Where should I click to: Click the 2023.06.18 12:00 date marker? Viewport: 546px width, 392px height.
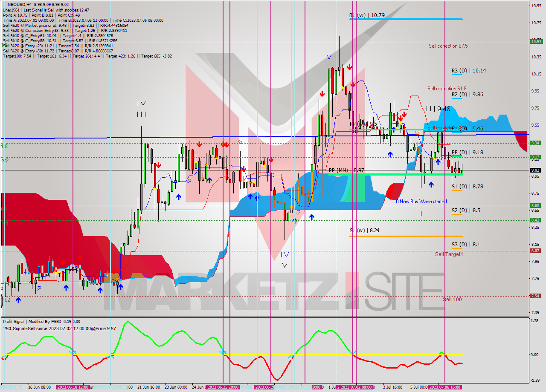click(73, 387)
